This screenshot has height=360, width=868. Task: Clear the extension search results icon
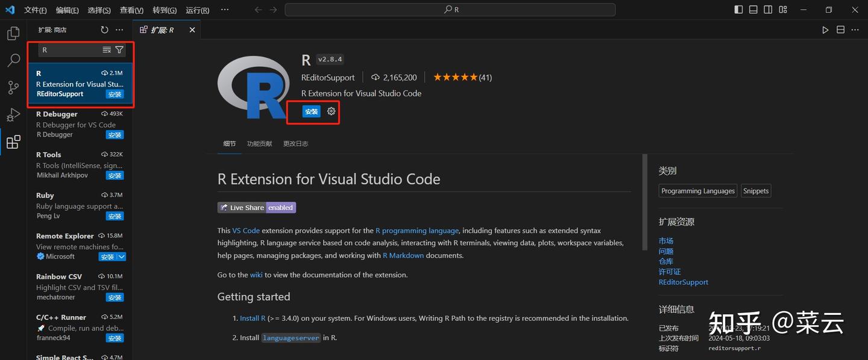coord(106,50)
